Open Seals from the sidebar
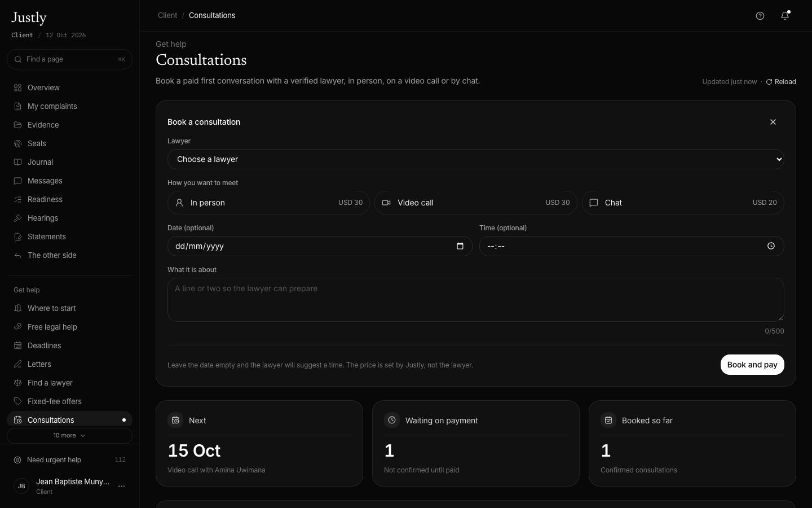The image size is (812, 508). (x=69, y=143)
